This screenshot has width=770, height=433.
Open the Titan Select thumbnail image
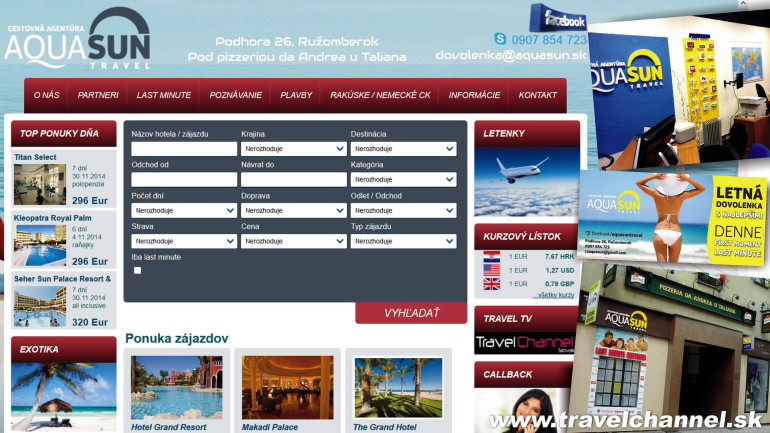40,185
